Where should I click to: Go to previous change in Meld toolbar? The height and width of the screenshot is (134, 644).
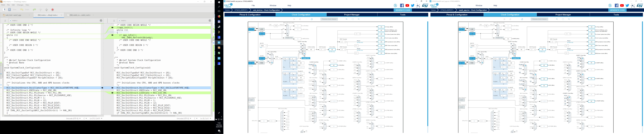pos(40,9)
